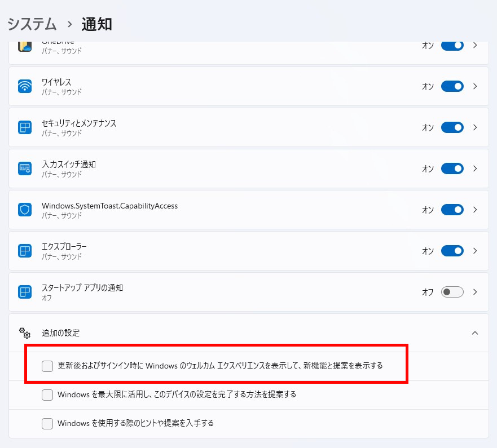This screenshot has height=448, width=497.
Task: Click the Wi-Fi icon beside ワイヤレス
Action: [25, 86]
